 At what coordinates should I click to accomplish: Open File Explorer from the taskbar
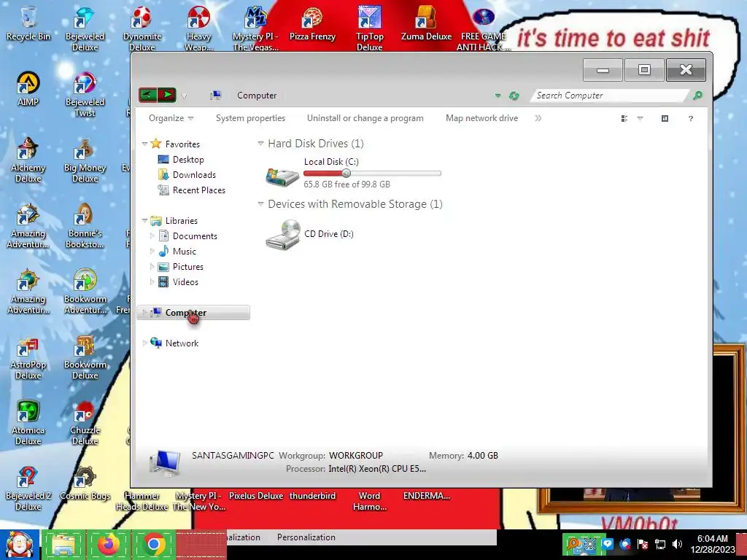[x=63, y=545]
